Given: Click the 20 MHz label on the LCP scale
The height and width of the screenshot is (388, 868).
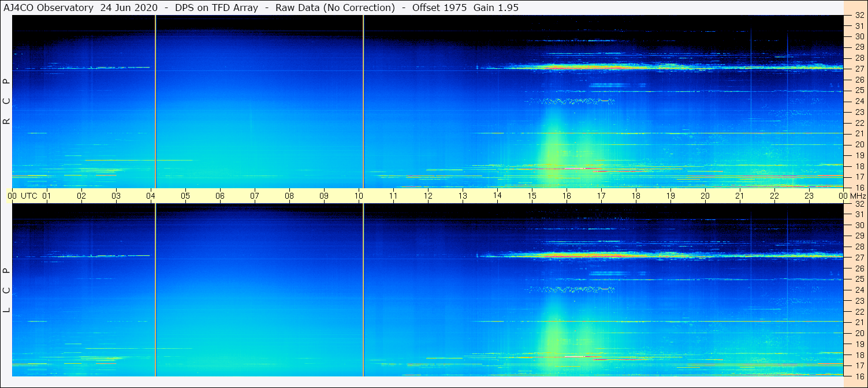Looking at the screenshot, I should [x=859, y=333].
